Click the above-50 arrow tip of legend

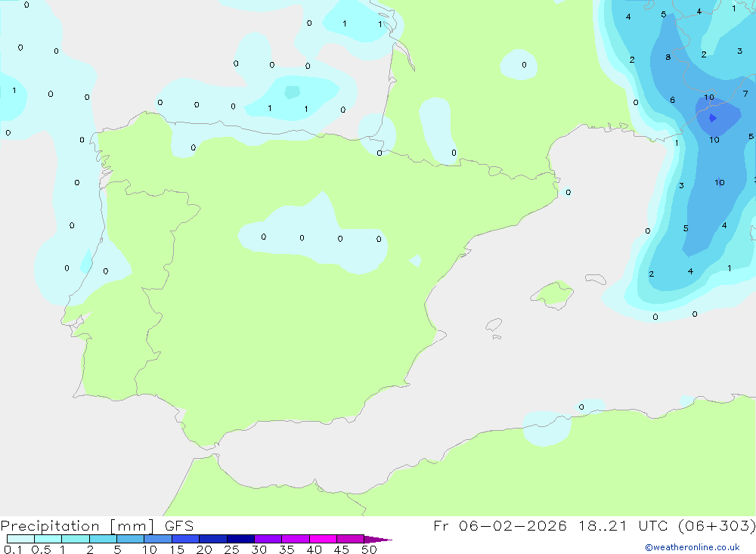[x=377, y=540]
